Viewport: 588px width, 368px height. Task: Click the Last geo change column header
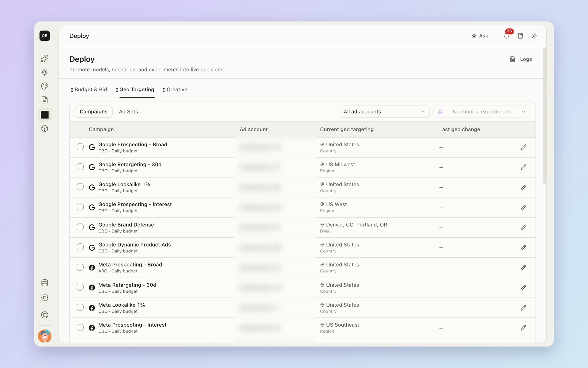[x=459, y=129]
